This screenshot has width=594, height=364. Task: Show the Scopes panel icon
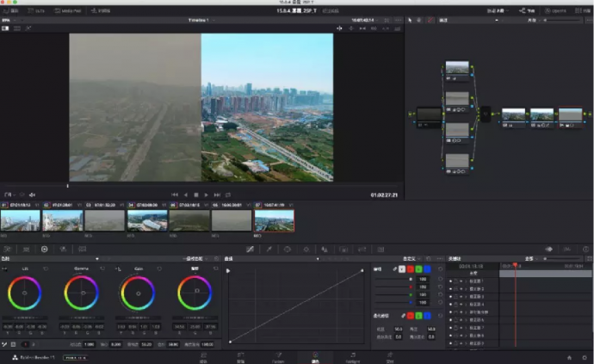click(567, 250)
